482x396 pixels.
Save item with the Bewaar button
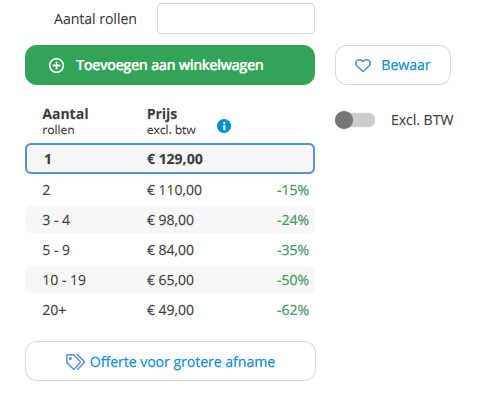393,65
